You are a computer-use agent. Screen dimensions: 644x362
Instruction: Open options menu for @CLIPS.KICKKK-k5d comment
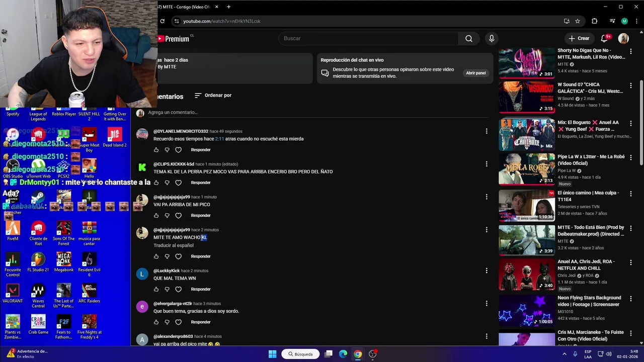pyautogui.click(x=486, y=164)
